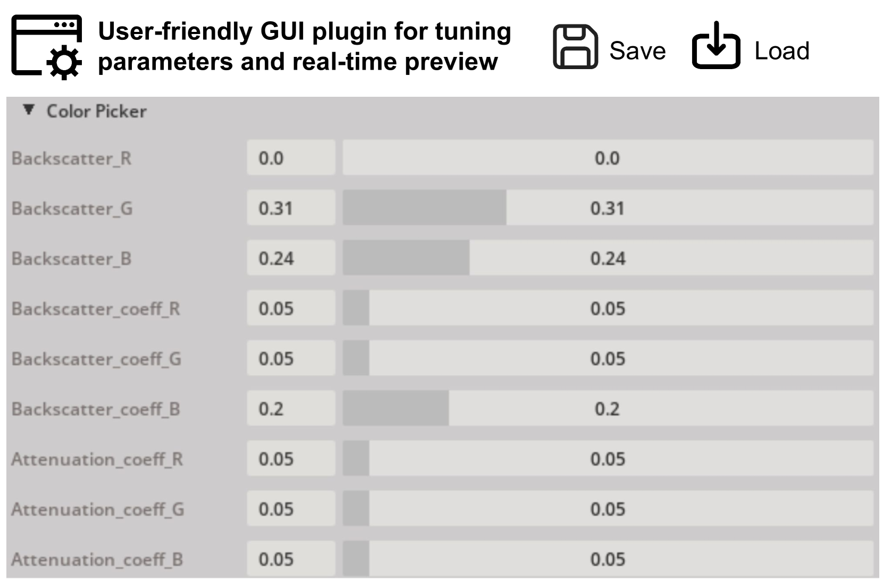Click the Backscatter_R value input field
This screenshot has width=883, height=588.
[291, 158]
